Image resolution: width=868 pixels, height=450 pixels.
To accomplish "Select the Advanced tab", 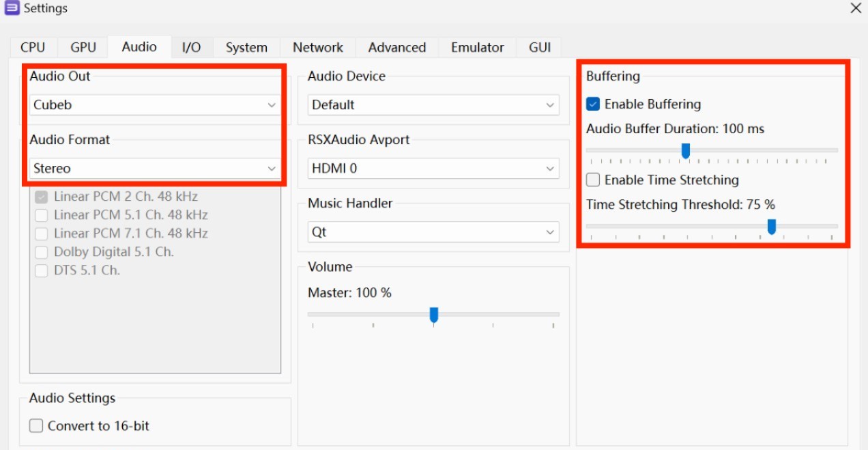I will (x=397, y=47).
